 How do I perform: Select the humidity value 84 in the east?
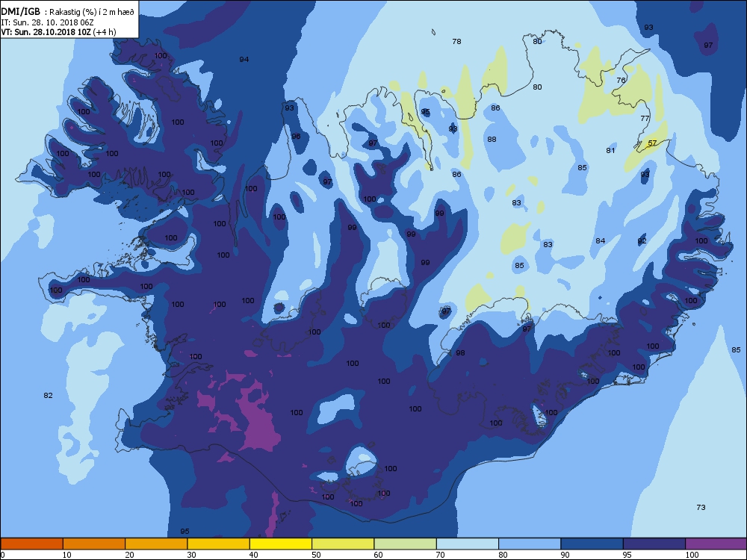tap(601, 241)
